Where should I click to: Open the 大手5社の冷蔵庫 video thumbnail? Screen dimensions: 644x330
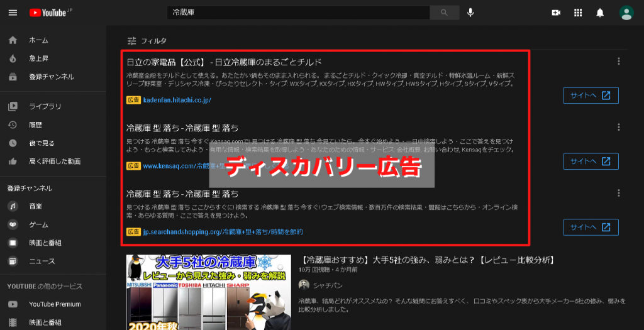tap(209, 292)
